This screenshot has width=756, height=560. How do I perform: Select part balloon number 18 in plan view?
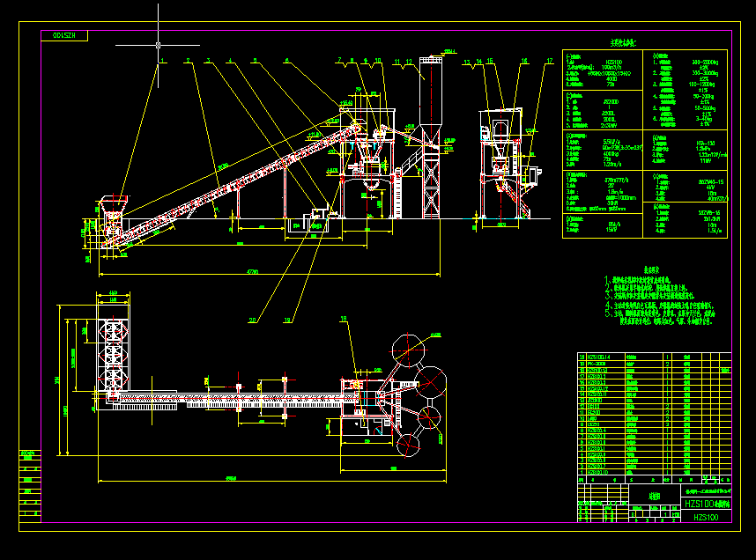[x=344, y=319]
